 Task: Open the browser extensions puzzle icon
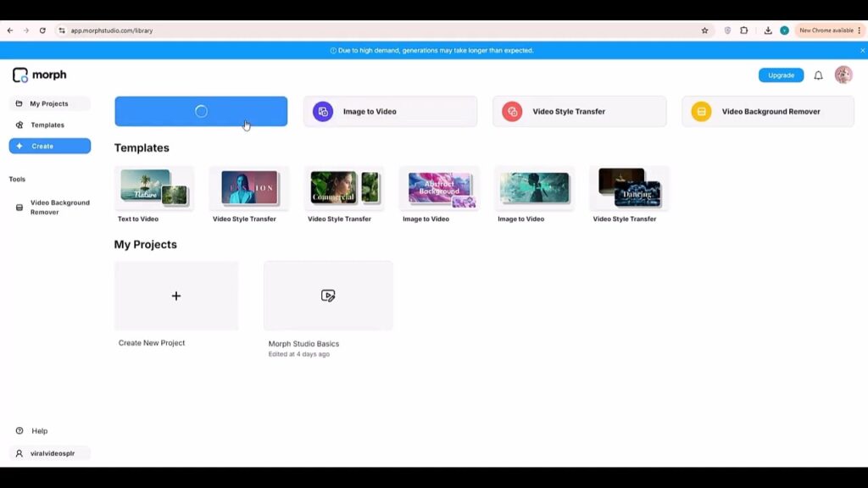point(744,30)
